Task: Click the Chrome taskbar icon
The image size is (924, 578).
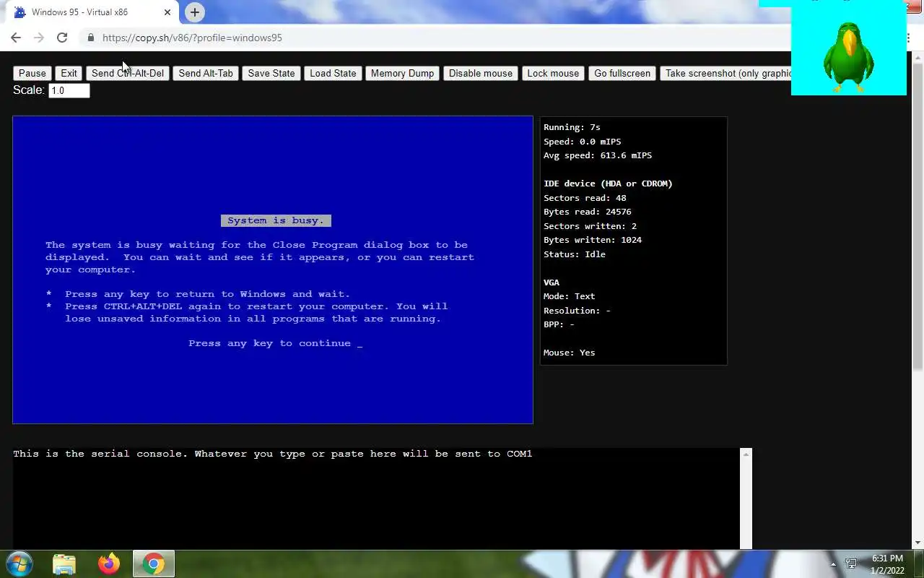Action: point(153,564)
